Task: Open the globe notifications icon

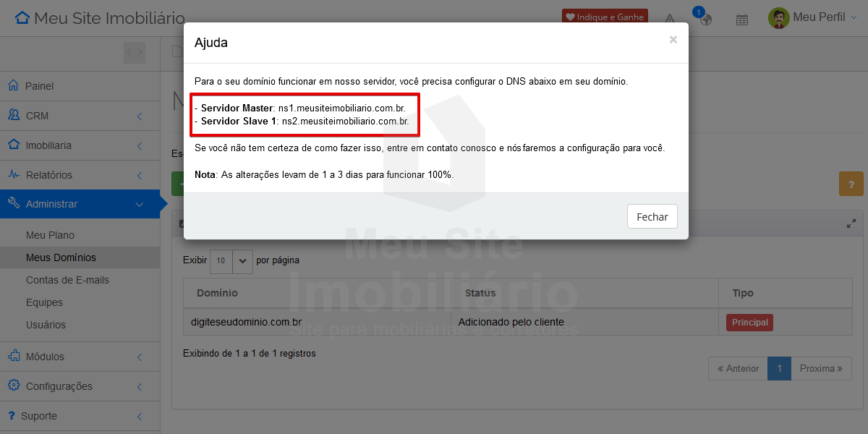Action: 705,19
